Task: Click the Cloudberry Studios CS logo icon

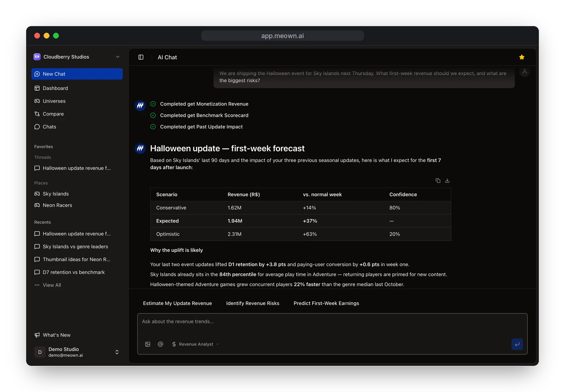Action: click(37, 57)
